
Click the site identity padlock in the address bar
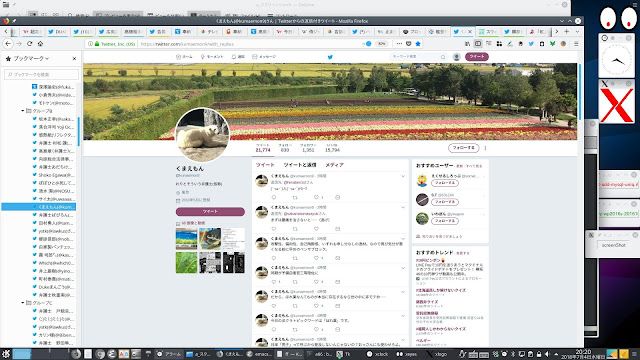click(97, 44)
